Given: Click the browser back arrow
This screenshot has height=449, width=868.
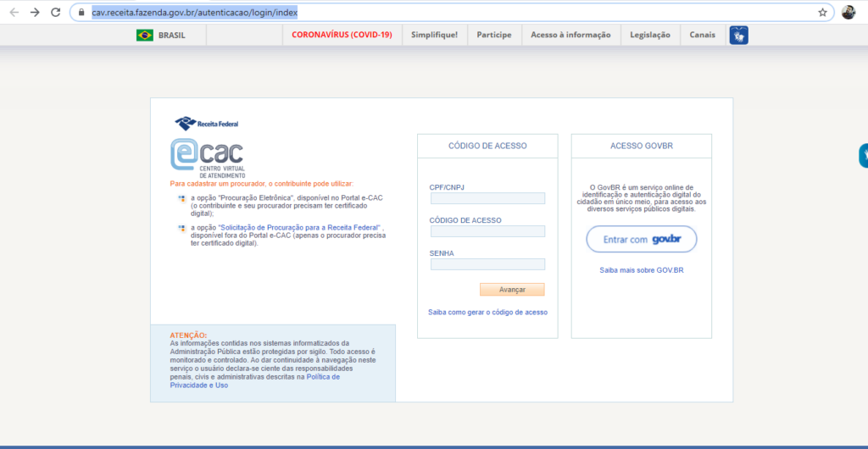Looking at the screenshot, I should pos(14,12).
